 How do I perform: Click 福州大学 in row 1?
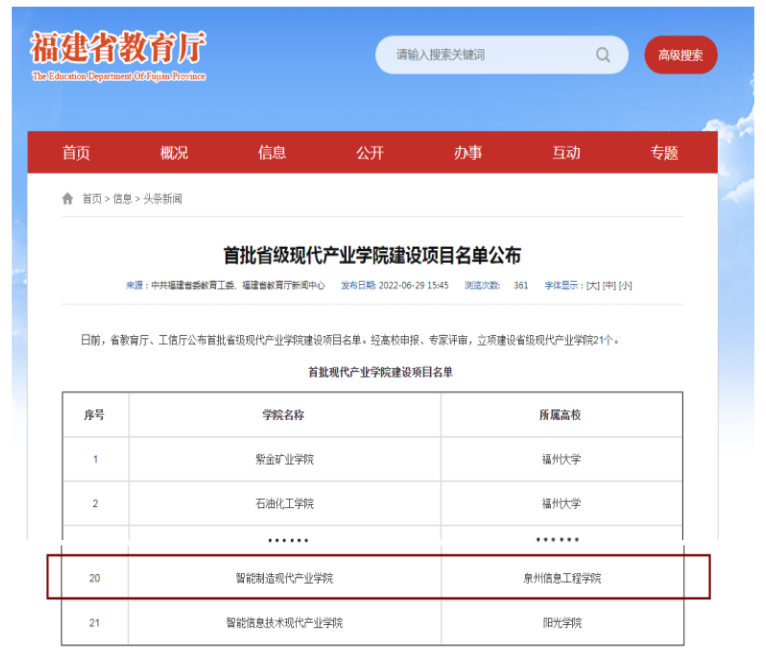tap(561, 459)
